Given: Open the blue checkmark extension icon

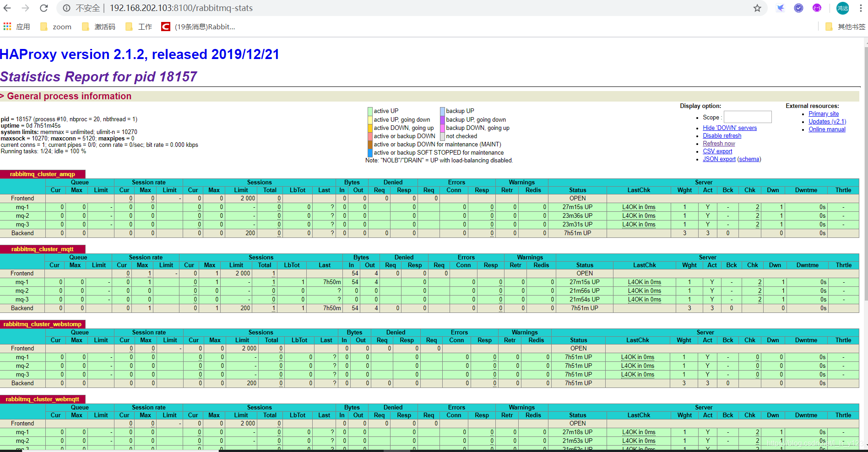Looking at the screenshot, I should pyautogui.click(x=798, y=8).
